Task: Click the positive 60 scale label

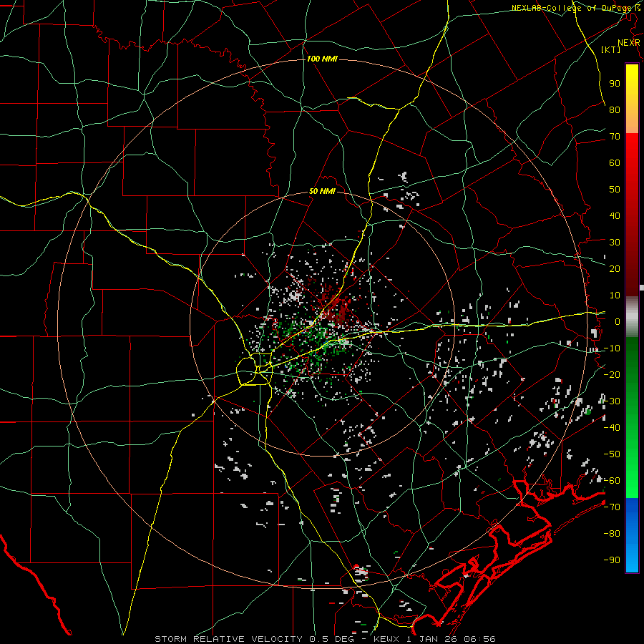Action: pos(615,162)
